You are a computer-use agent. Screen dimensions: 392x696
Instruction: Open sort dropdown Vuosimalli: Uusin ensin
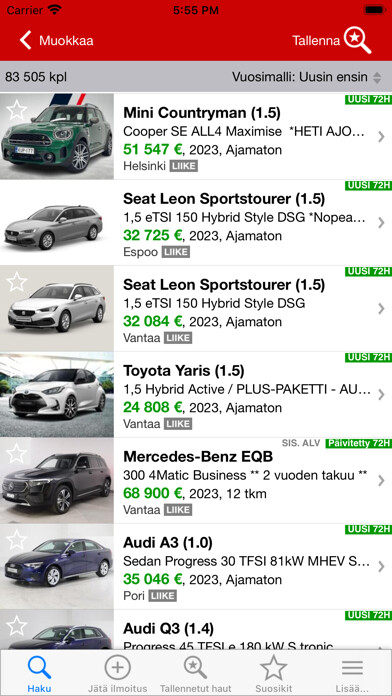[307, 77]
